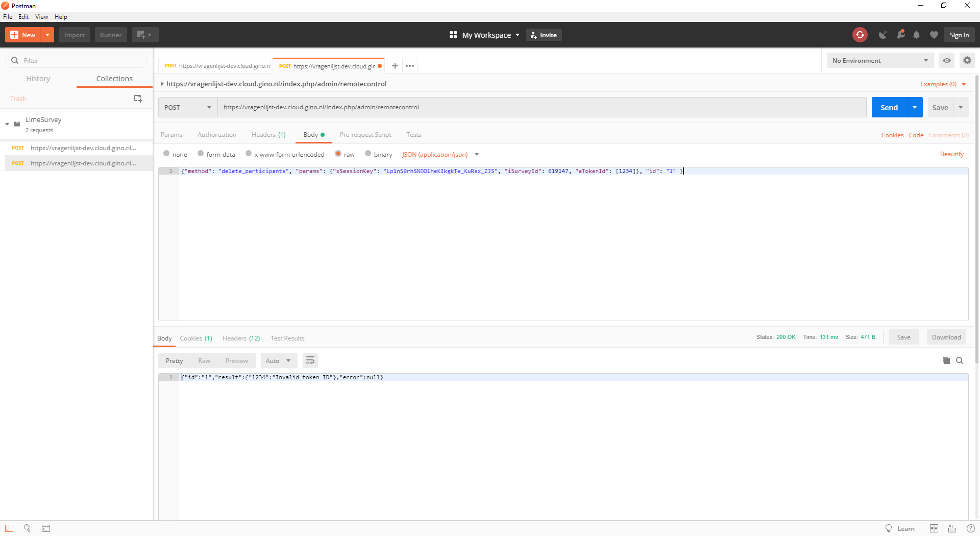Viewport: 980px width, 536px height.
Task: Click the sync status icon
Action: (860, 35)
